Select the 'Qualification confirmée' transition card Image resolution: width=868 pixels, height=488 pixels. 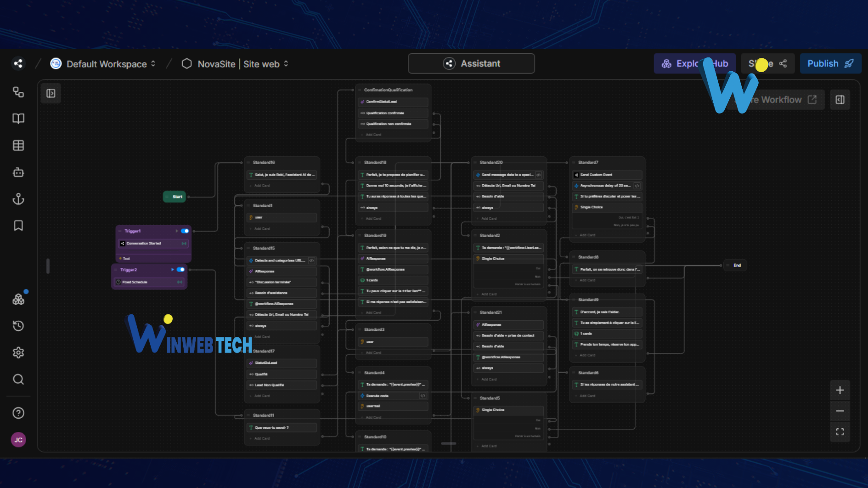point(393,113)
